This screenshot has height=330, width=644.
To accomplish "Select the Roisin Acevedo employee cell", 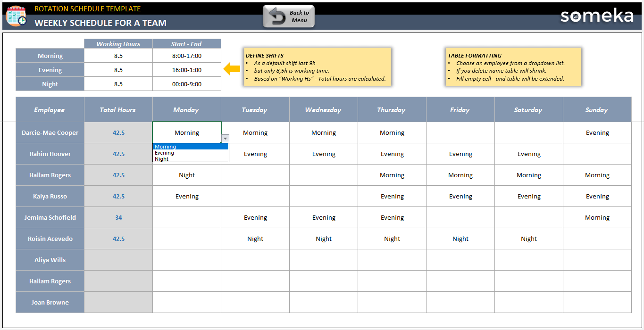I will coord(50,239).
